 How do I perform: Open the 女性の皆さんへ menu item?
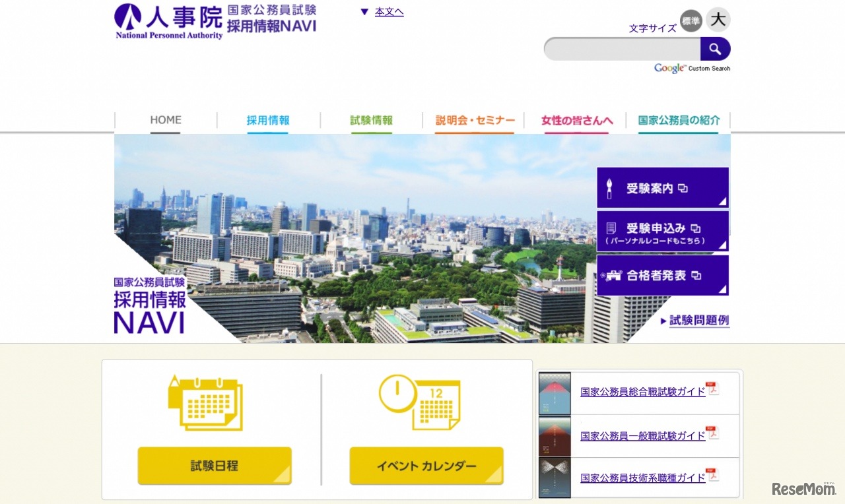575,120
